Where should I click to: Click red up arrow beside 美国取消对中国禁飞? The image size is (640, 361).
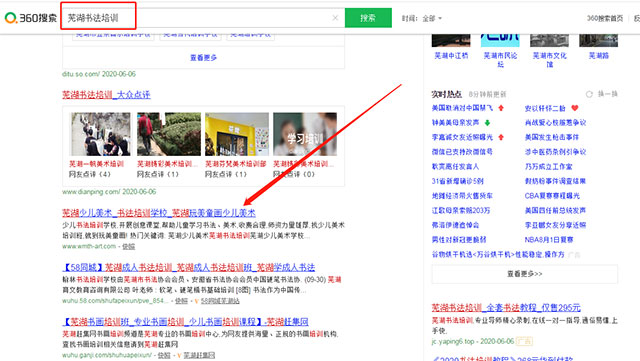pyautogui.click(x=501, y=108)
